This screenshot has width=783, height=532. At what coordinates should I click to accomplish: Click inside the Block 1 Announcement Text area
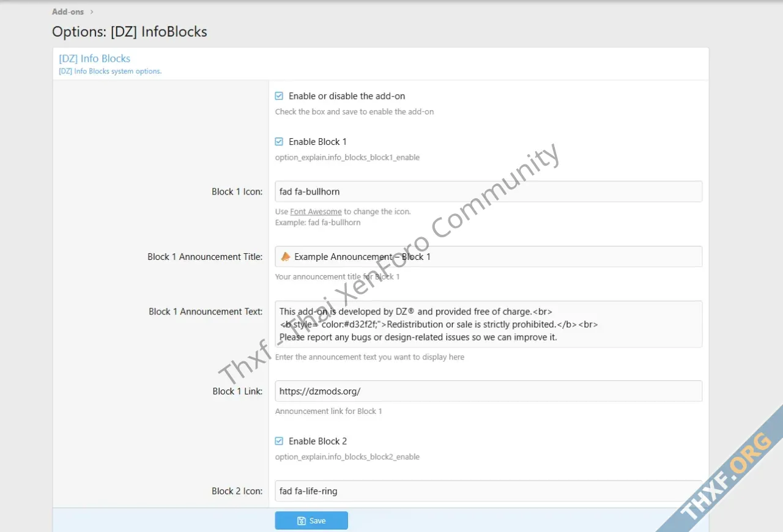488,324
